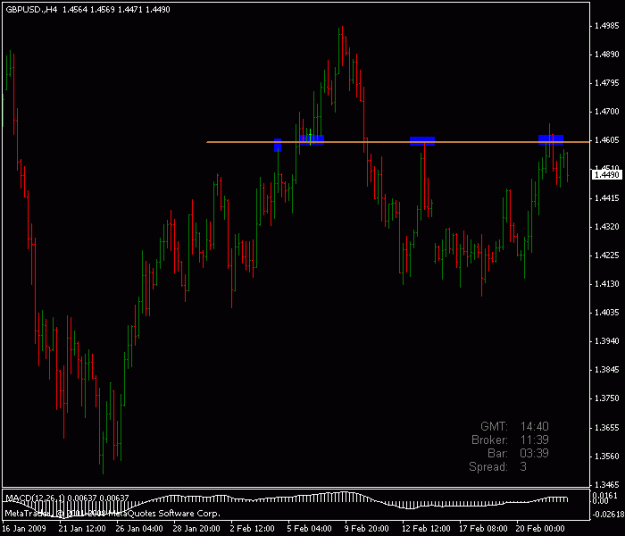The width and height of the screenshot is (625, 536).
Task: Click the Spread 3 readout
Action: coord(498,467)
